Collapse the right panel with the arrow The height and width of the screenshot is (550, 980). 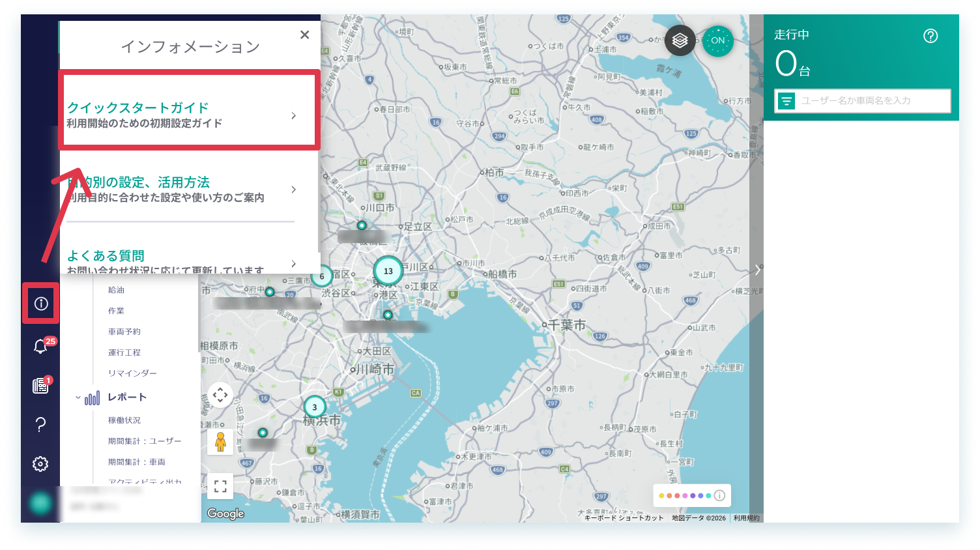click(757, 270)
